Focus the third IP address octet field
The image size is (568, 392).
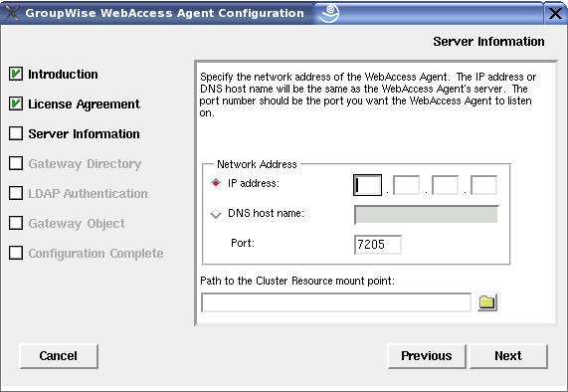[x=446, y=185]
